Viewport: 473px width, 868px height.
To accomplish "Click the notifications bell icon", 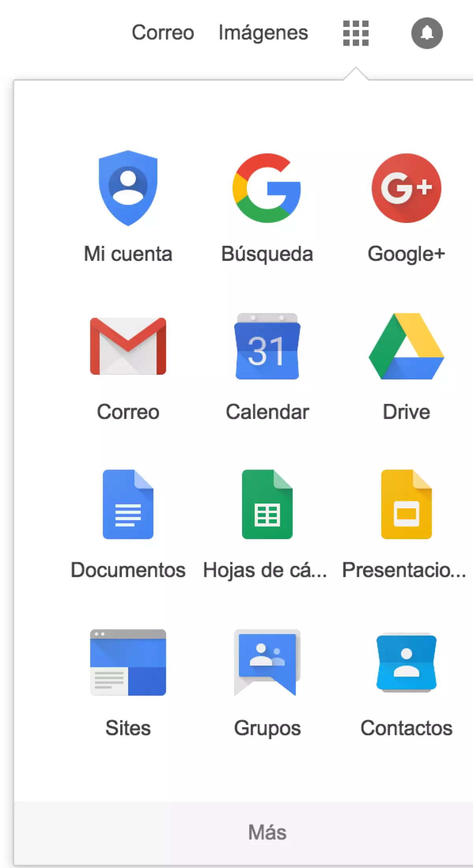I will (427, 33).
